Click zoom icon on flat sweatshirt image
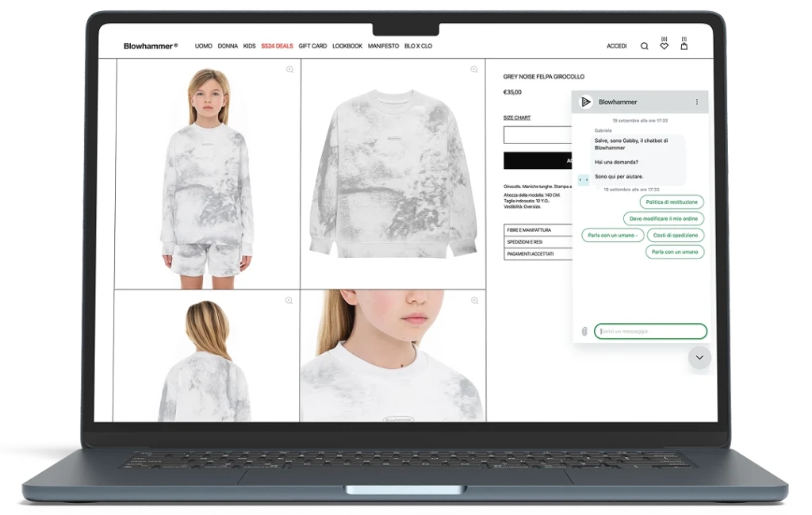Viewport: 812px width, 515px height. tap(474, 70)
